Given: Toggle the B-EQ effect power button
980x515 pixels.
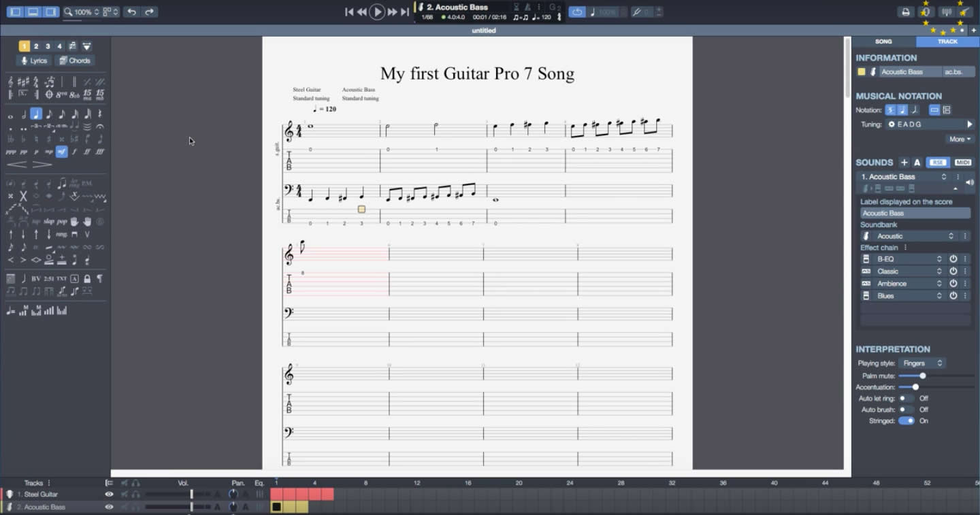Looking at the screenshot, I should pyautogui.click(x=953, y=259).
